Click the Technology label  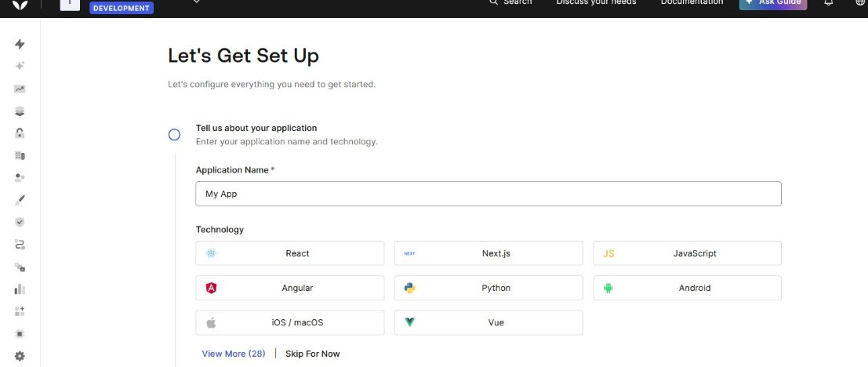click(x=220, y=229)
